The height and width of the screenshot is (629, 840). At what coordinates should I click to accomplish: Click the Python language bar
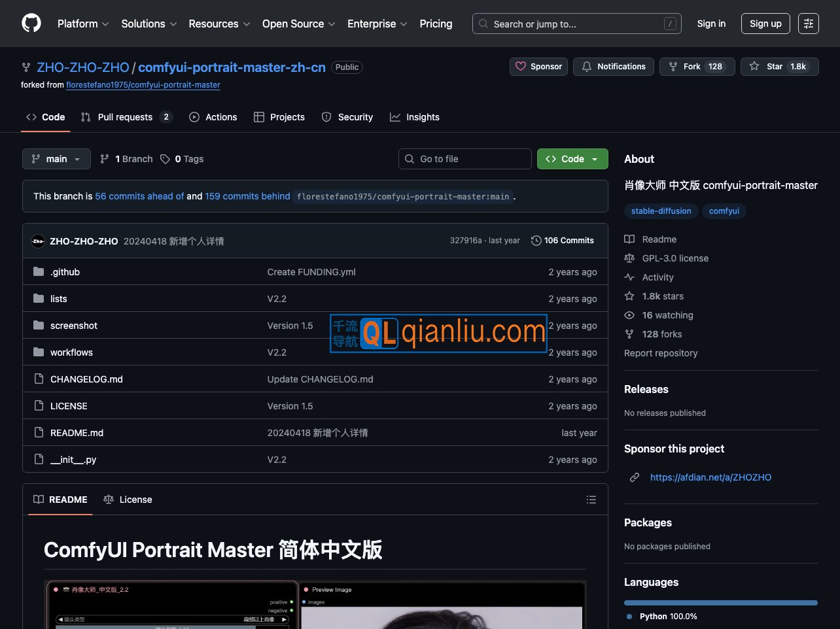point(720,602)
